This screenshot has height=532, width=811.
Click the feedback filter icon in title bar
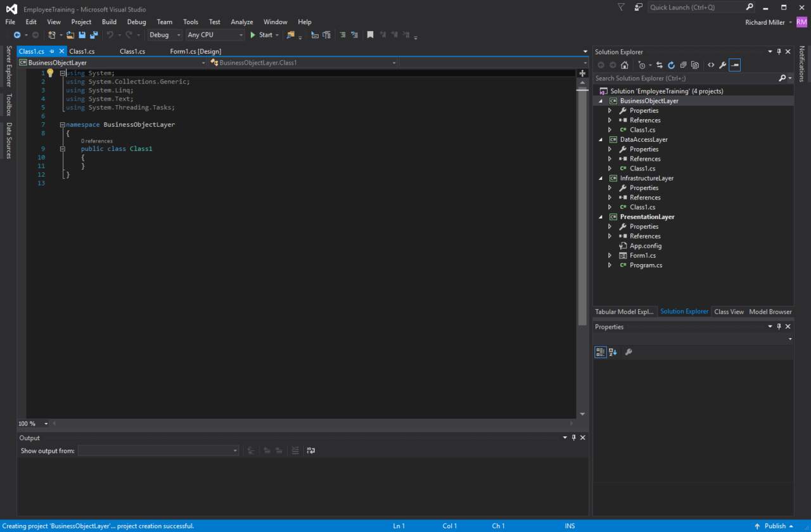pyautogui.click(x=620, y=7)
